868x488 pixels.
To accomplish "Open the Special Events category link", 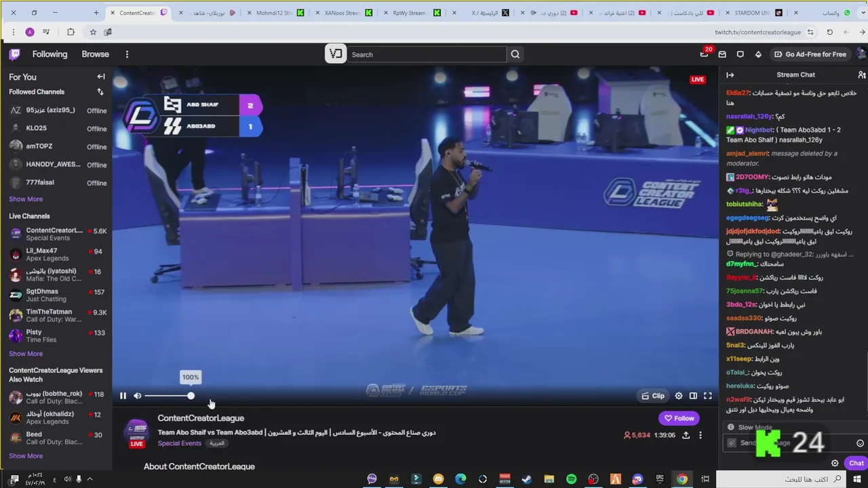I will [x=180, y=443].
